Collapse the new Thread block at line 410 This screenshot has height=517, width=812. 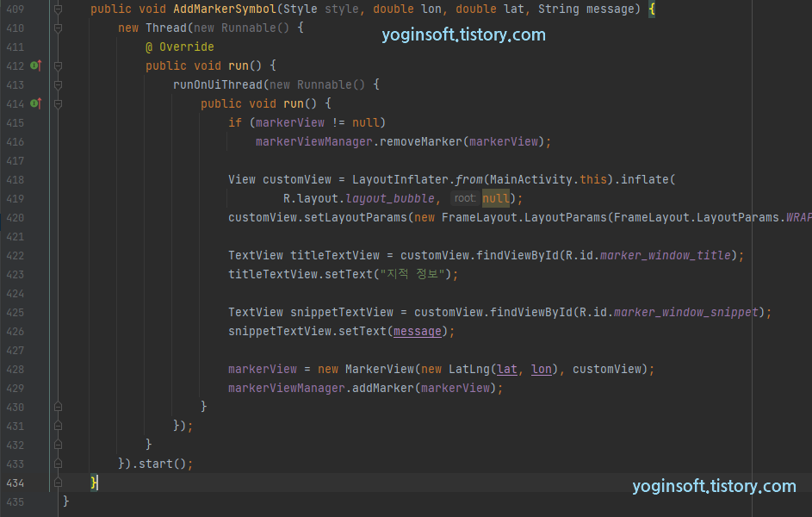[58, 28]
